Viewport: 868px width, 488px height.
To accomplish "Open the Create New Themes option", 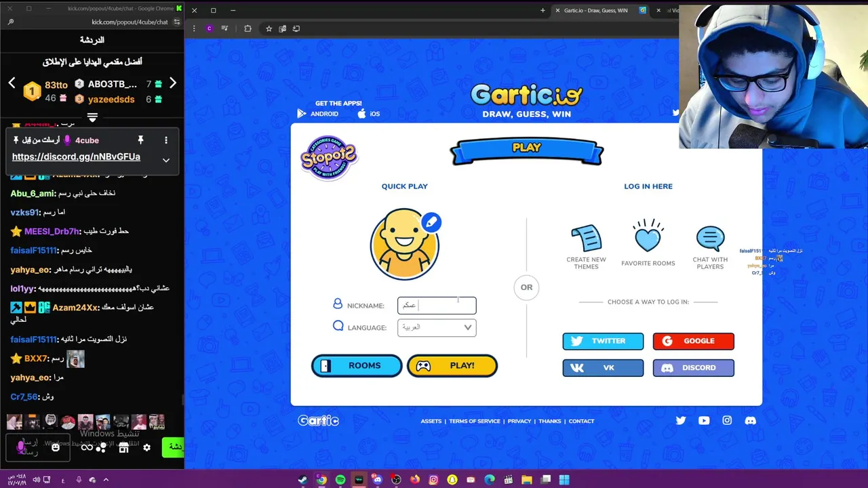I will (x=587, y=246).
